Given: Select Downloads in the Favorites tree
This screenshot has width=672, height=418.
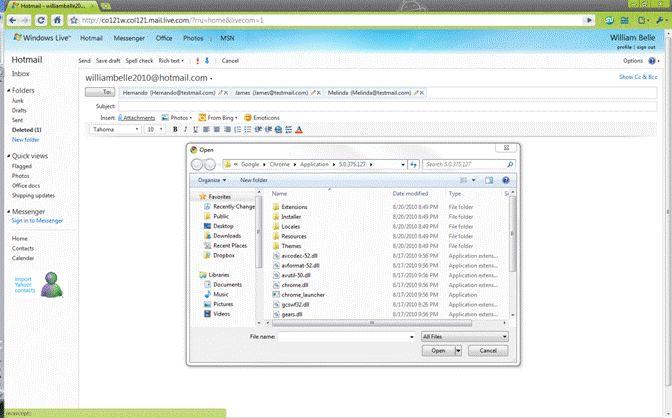Looking at the screenshot, I should click(x=227, y=235).
